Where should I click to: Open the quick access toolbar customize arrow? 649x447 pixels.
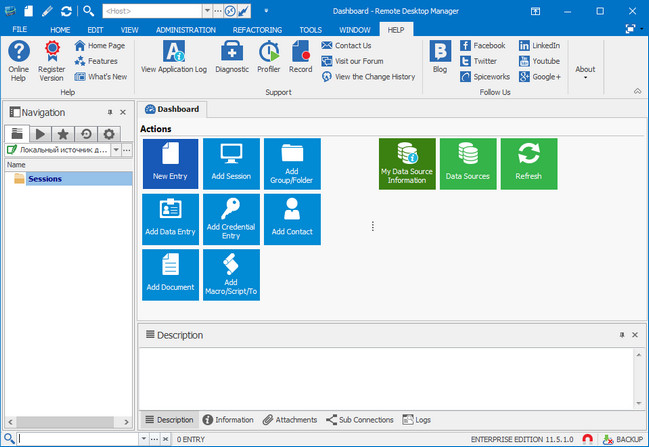click(x=266, y=11)
